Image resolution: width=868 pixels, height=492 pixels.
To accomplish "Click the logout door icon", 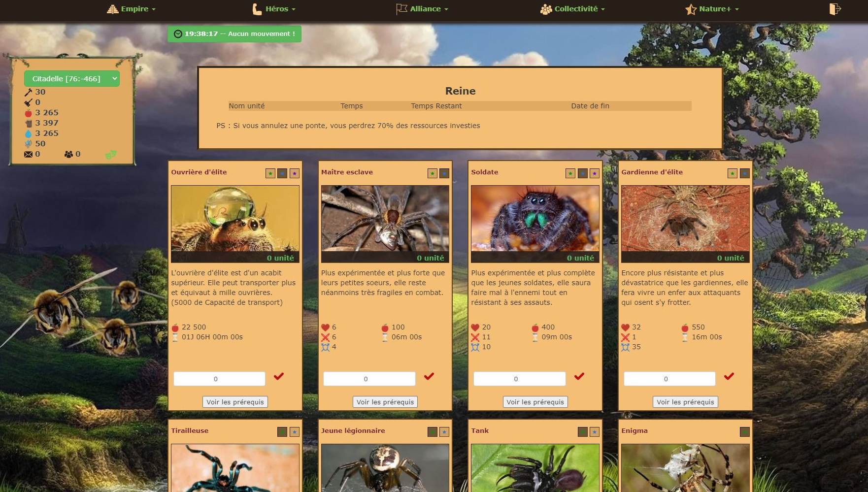I will [x=835, y=9].
